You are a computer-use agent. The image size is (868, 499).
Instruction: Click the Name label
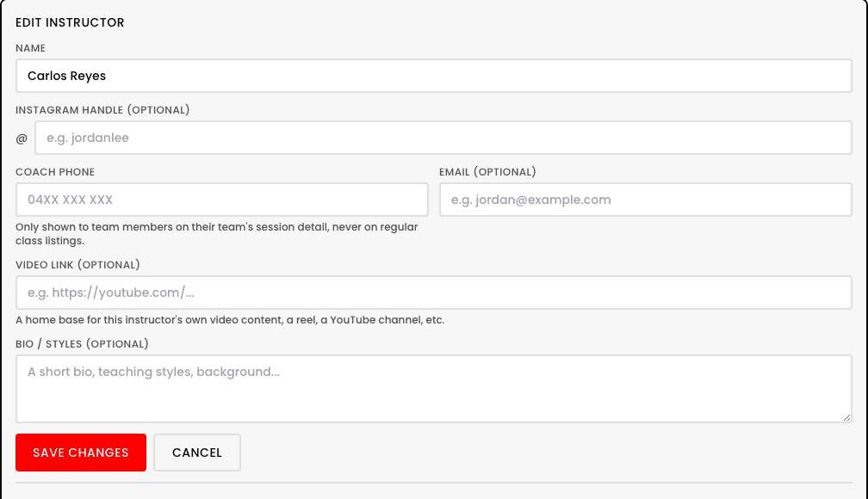tap(30, 48)
